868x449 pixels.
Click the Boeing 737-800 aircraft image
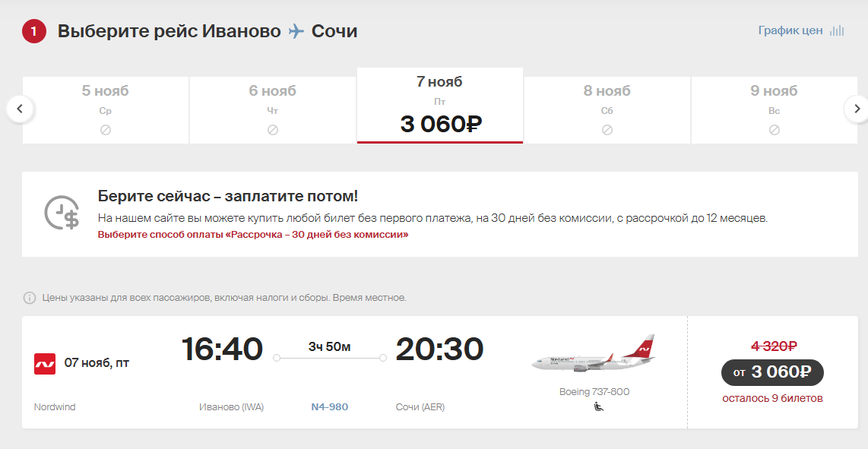coord(594,354)
